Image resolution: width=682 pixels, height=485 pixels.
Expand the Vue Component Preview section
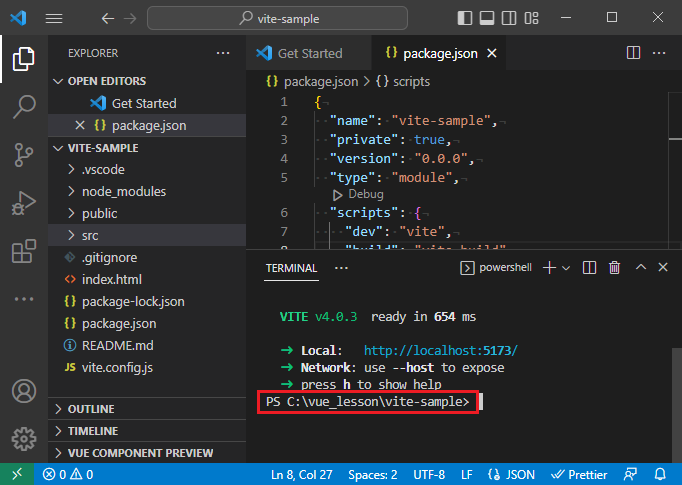point(147,453)
